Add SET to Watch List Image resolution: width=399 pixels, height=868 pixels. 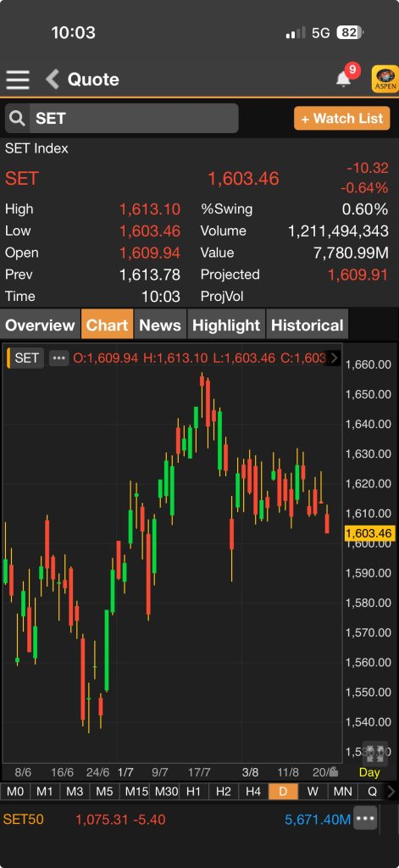tap(342, 119)
